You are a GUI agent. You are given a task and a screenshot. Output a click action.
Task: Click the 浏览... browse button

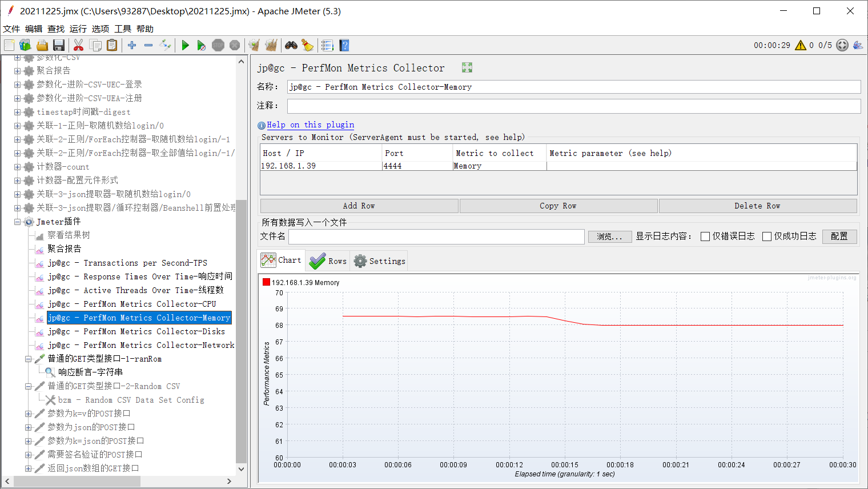click(x=610, y=237)
